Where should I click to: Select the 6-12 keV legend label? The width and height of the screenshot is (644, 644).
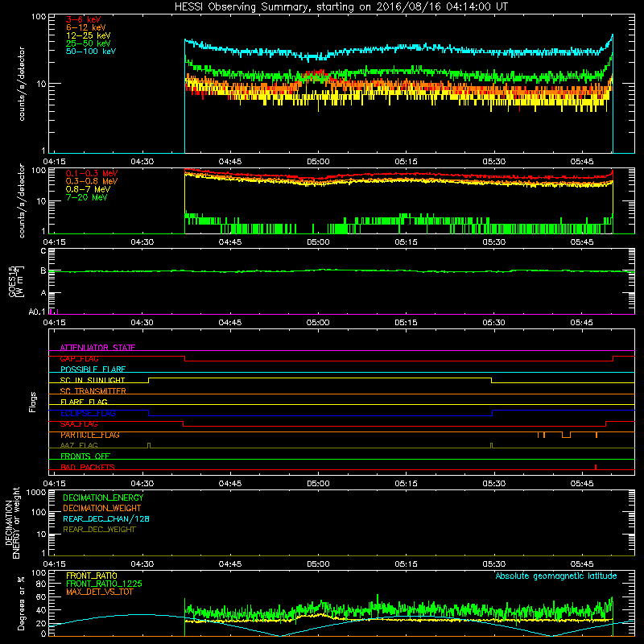[x=85, y=27]
